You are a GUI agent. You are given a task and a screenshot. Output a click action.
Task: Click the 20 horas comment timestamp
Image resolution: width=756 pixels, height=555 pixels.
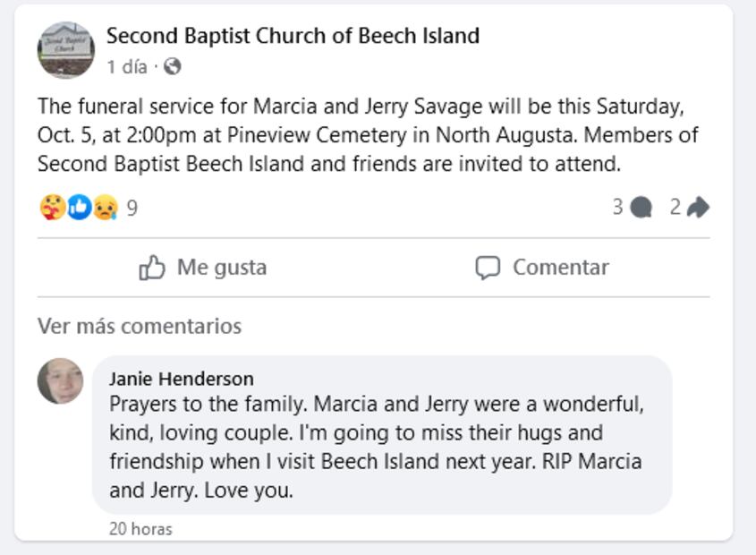click(140, 529)
